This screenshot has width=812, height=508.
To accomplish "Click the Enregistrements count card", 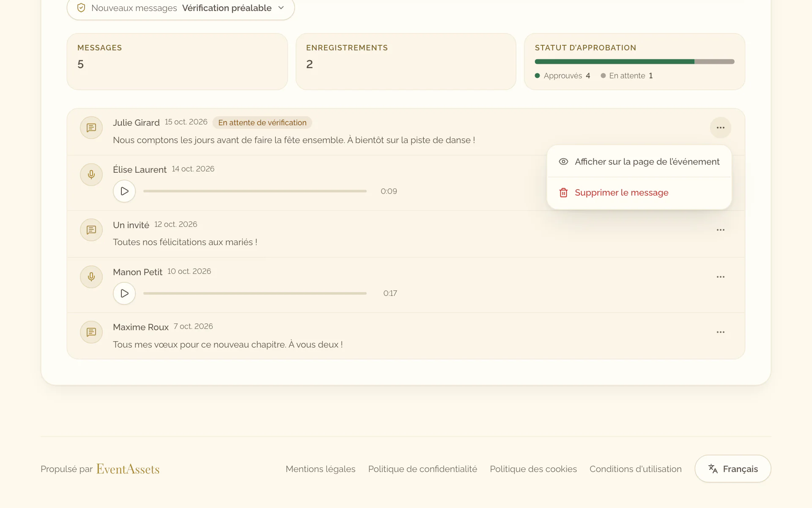I will pos(406,62).
